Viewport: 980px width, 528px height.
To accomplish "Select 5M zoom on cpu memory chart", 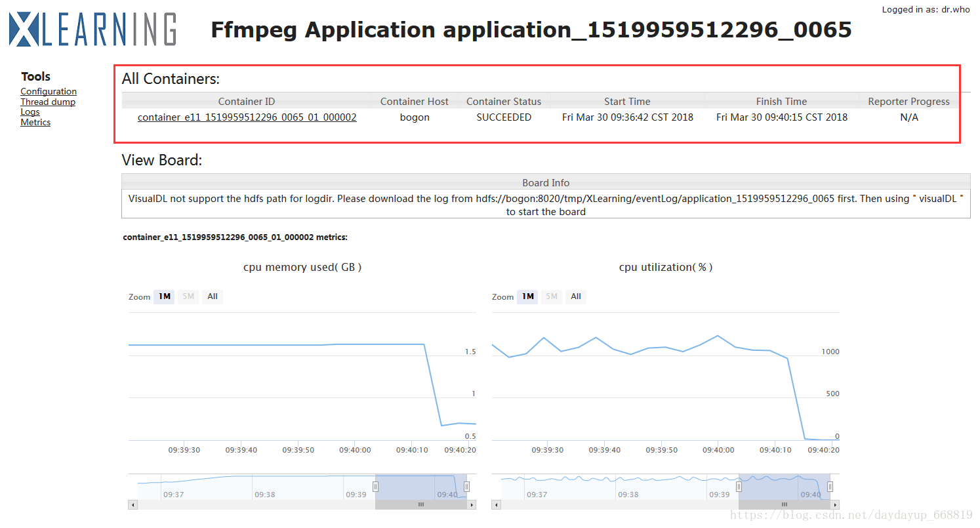I will [x=188, y=296].
